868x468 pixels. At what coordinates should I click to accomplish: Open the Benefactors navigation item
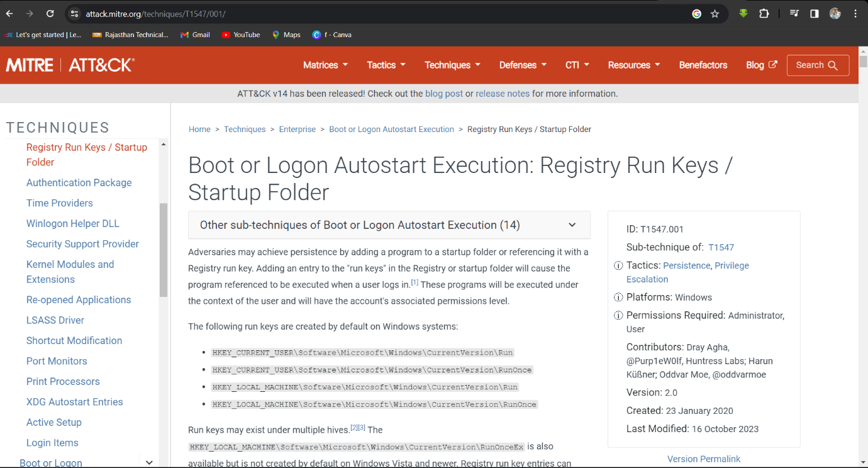703,65
